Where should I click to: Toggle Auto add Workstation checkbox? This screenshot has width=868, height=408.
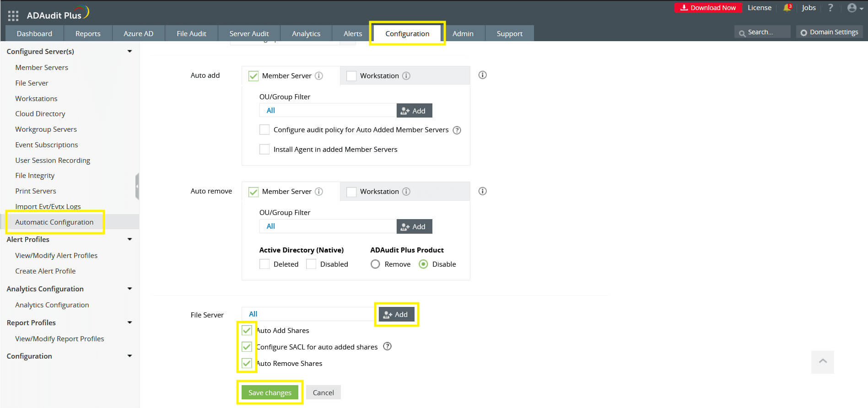point(351,76)
